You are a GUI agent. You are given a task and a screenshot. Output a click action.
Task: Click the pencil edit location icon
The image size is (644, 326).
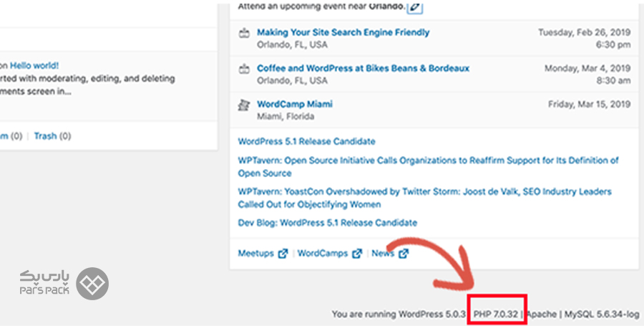(415, 7)
